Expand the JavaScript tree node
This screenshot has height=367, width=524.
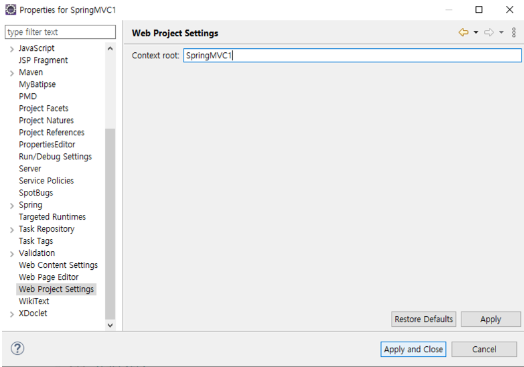point(12,49)
